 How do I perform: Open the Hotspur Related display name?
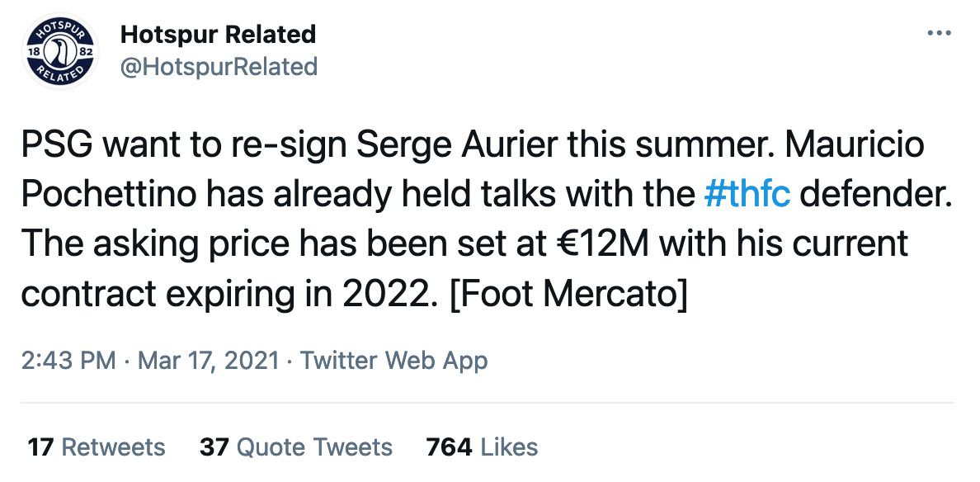pyautogui.click(x=218, y=35)
